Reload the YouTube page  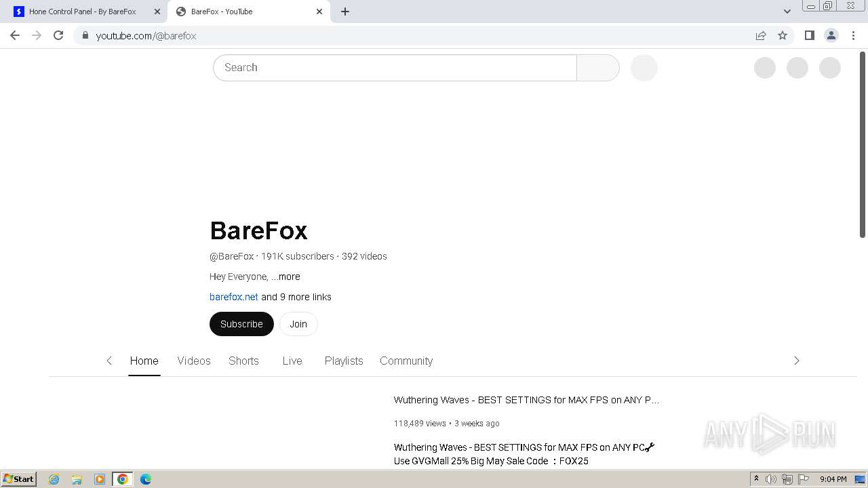click(x=58, y=35)
